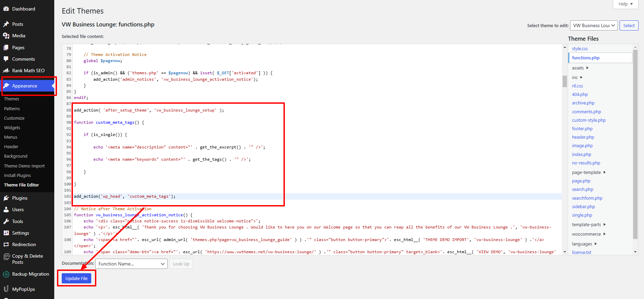The image size is (644, 299).
Task: Open single.php in the theme files
Action: click(x=582, y=215)
